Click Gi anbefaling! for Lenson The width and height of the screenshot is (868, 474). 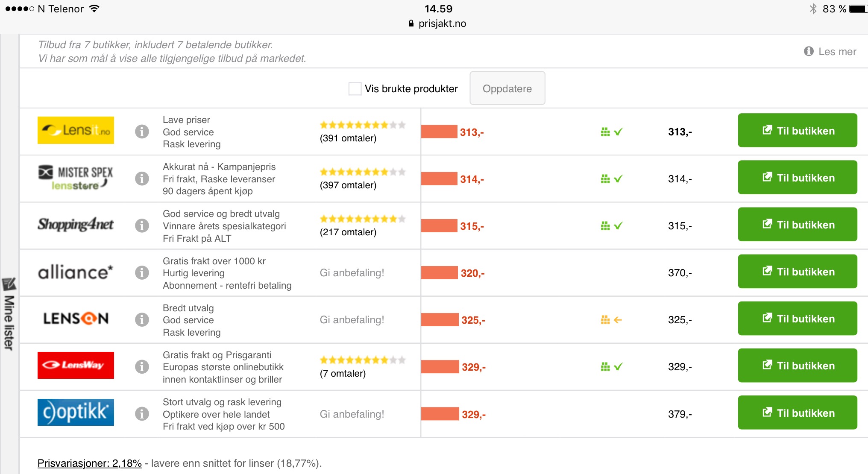tap(352, 320)
